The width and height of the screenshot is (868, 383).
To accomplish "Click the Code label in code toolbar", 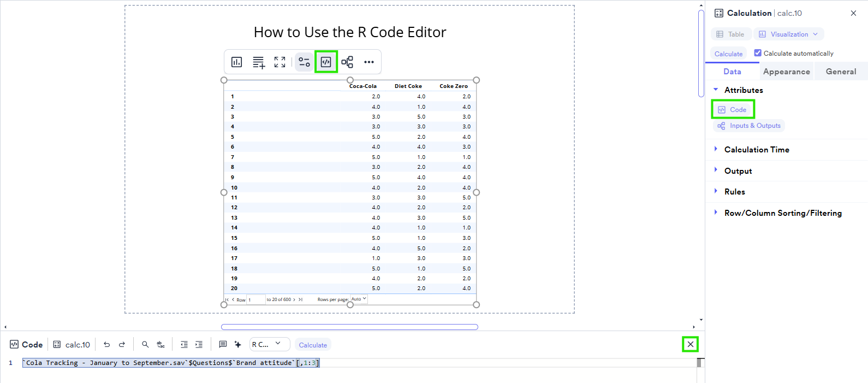I will [x=32, y=345].
